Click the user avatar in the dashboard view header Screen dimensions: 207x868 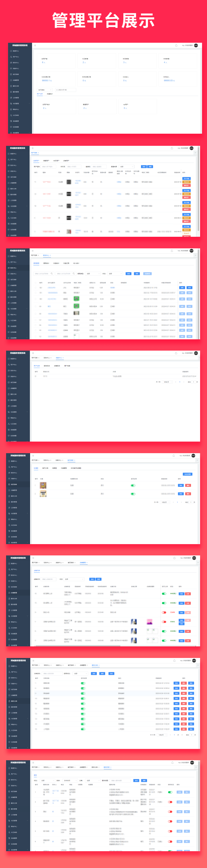[x=196, y=45]
